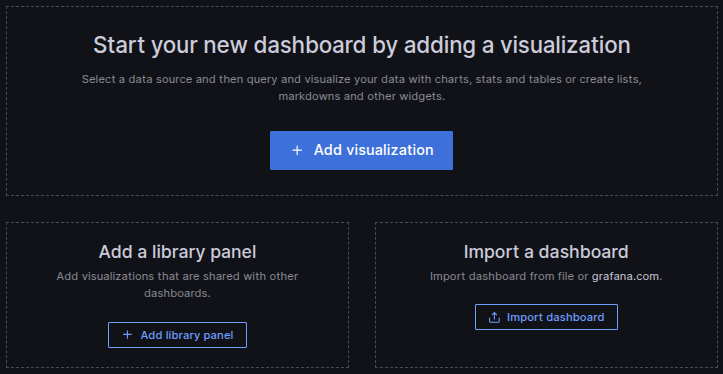The image size is (723, 374).
Task: Click the Import dashboard button
Action: (546, 317)
